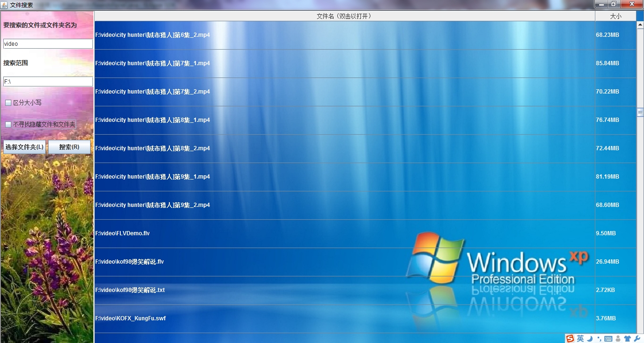The height and width of the screenshot is (343, 644).
Task: Select the row F:\video\KOFX_KungFu.swf
Action: [345, 319]
